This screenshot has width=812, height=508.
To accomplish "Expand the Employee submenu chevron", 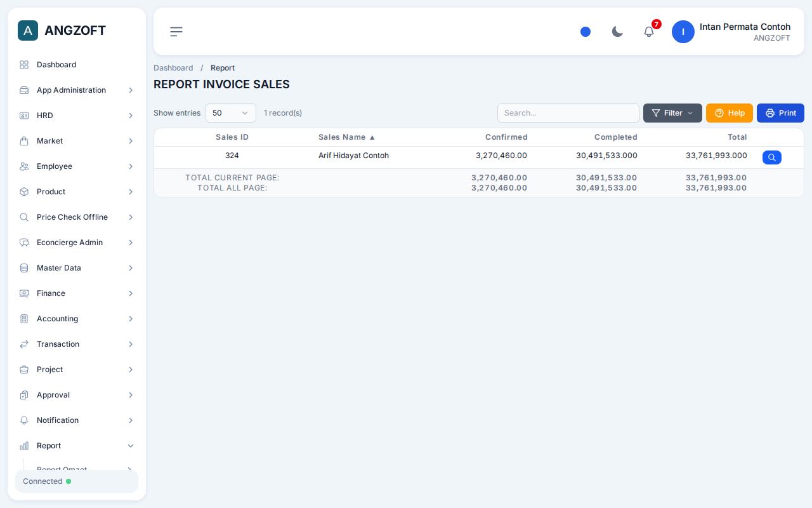I will [131, 166].
